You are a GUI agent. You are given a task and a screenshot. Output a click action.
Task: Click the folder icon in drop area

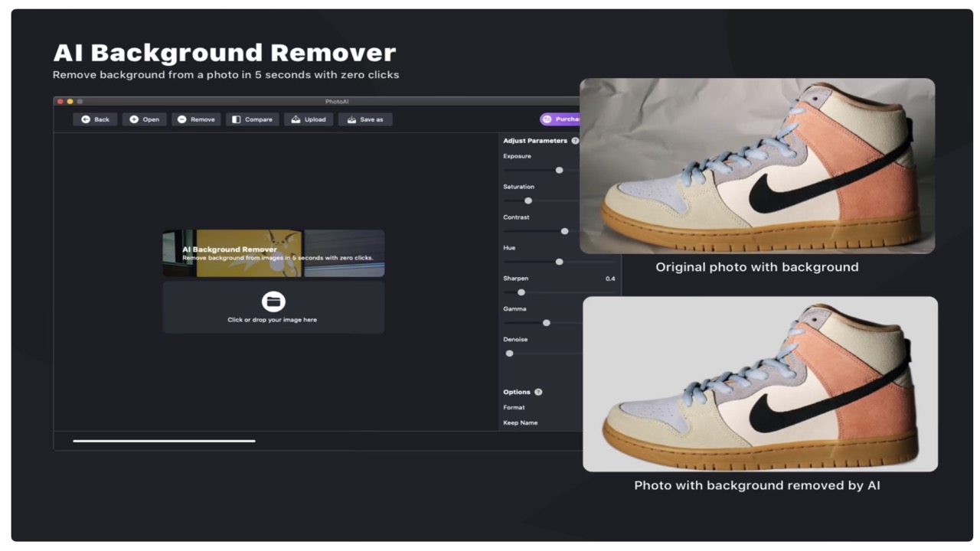pyautogui.click(x=273, y=302)
